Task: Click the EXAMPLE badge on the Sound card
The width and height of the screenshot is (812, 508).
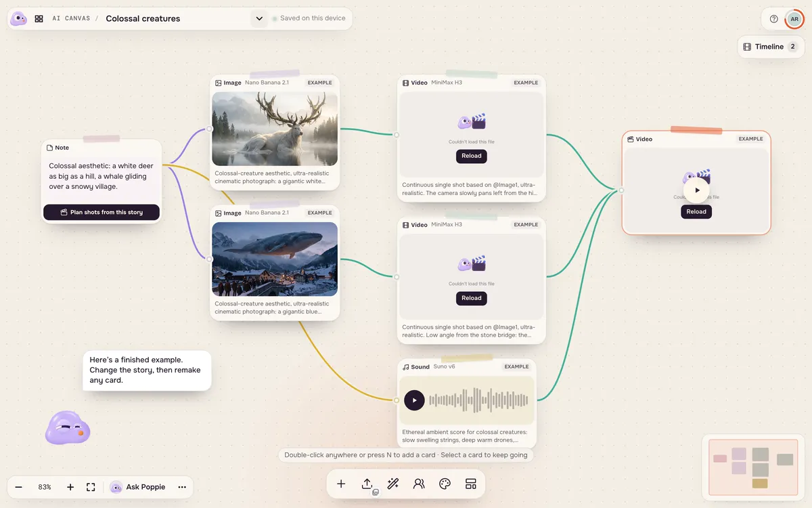Action: coord(516,366)
